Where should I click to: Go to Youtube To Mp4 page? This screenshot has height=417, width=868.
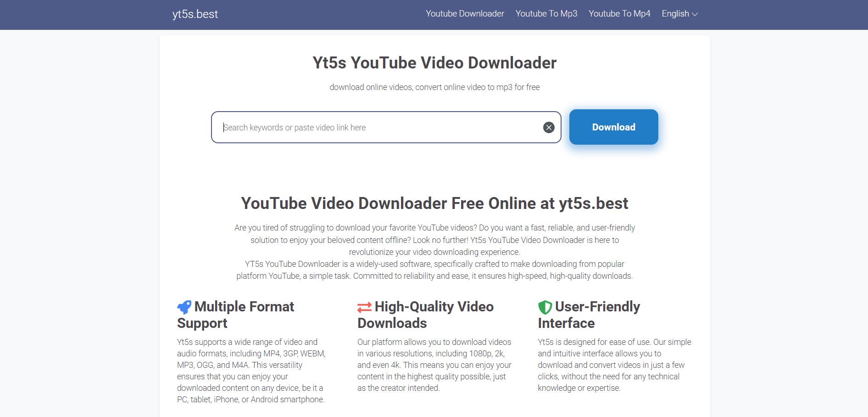pos(619,14)
